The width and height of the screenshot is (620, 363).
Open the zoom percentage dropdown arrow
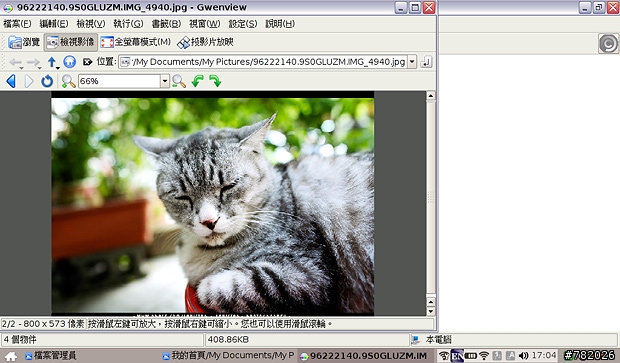coord(165,81)
